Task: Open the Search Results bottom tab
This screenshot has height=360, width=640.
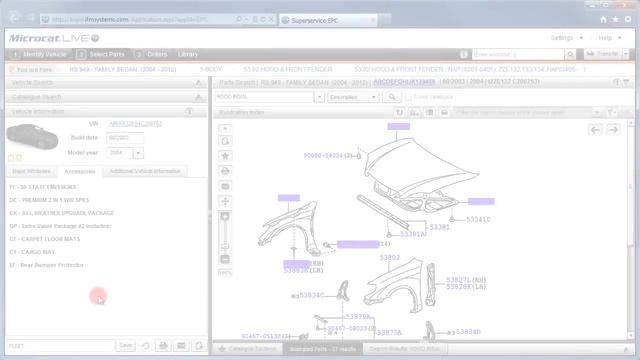Action: [404, 349]
